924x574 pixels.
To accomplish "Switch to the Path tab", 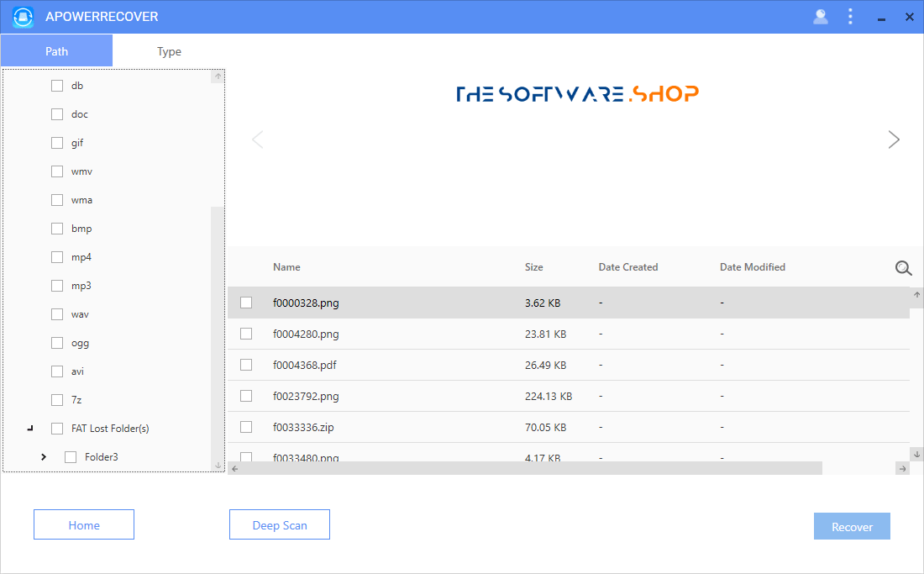I will pos(56,50).
